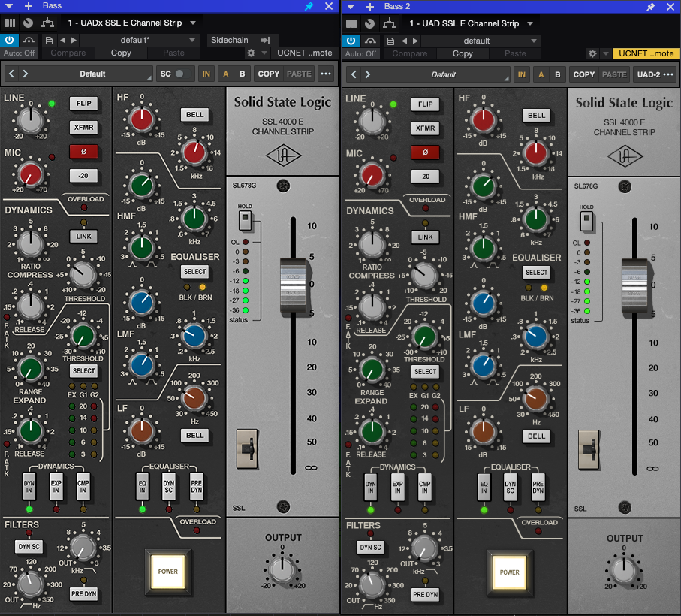Open the dropdown arrow beside gear in Bass

(x=264, y=53)
